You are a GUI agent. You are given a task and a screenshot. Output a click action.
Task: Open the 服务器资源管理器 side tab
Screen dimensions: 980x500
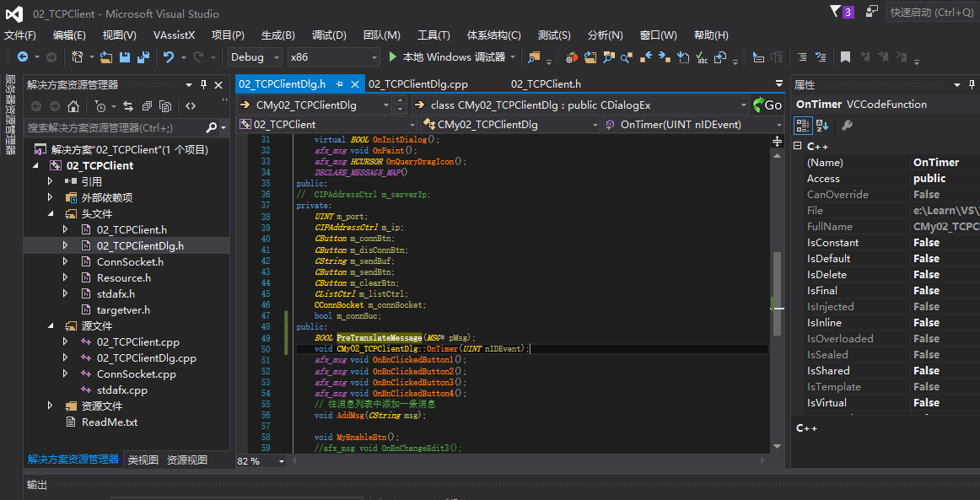[x=10, y=115]
